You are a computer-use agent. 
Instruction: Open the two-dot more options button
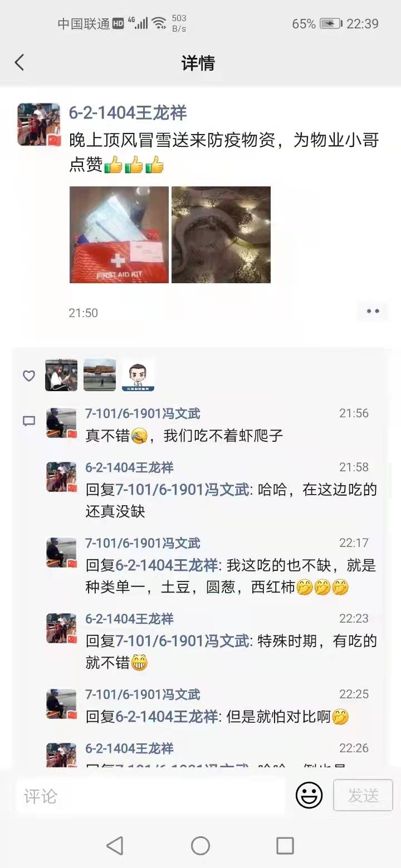tap(373, 312)
